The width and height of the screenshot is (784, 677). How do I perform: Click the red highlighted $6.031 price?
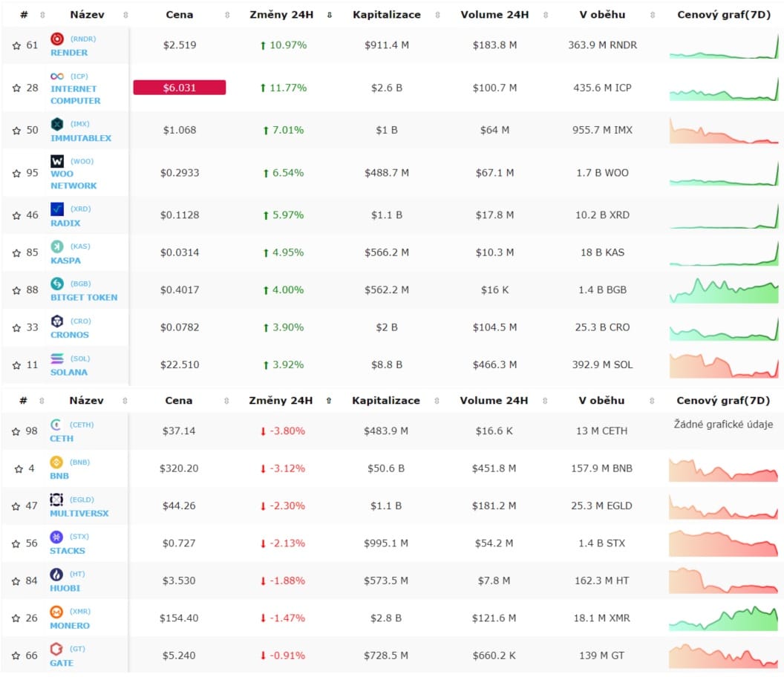tap(180, 88)
